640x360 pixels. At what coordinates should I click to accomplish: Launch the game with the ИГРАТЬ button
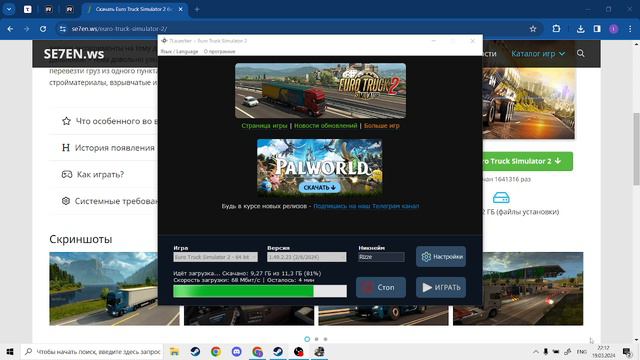tap(441, 287)
